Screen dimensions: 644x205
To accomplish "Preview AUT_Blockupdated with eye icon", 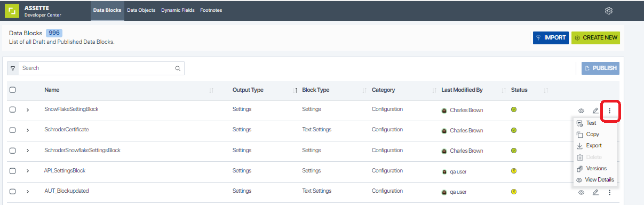I will tap(581, 192).
